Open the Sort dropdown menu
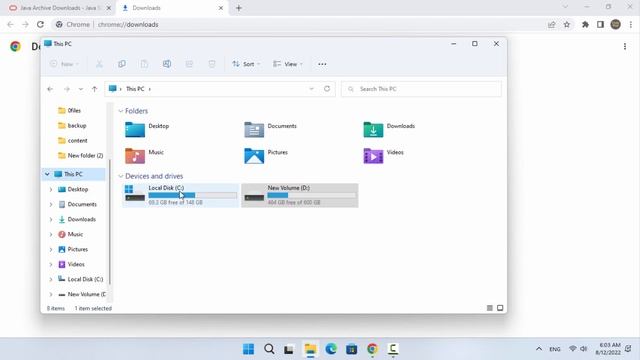This screenshot has height=360, width=640. click(x=246, y=64)
